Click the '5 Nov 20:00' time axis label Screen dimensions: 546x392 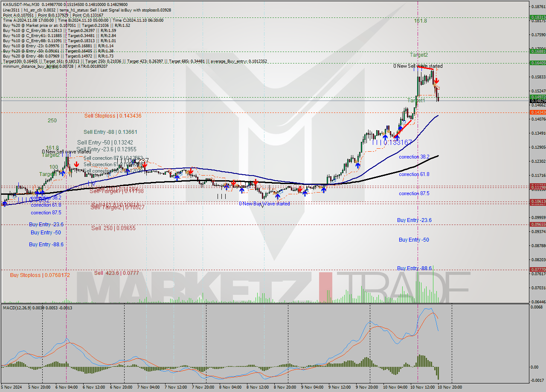40,387
